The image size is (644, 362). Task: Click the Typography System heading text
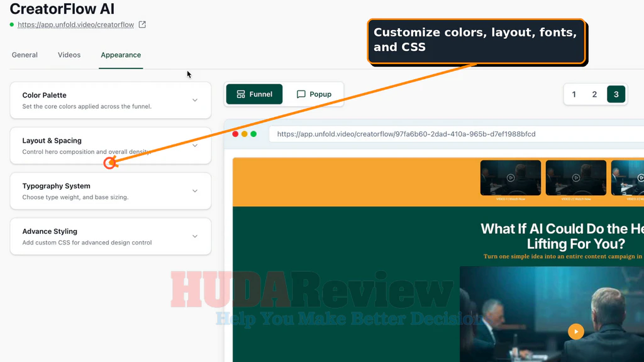(56, 186)
